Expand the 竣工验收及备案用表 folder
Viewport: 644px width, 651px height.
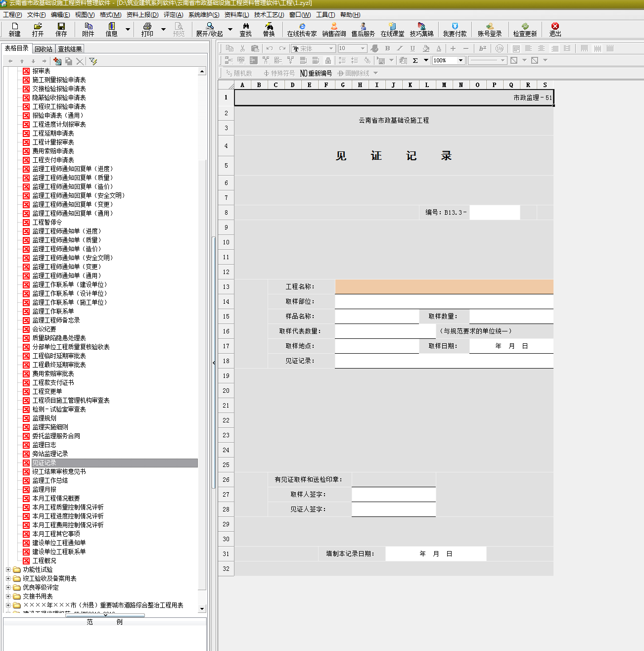[8, 579]
